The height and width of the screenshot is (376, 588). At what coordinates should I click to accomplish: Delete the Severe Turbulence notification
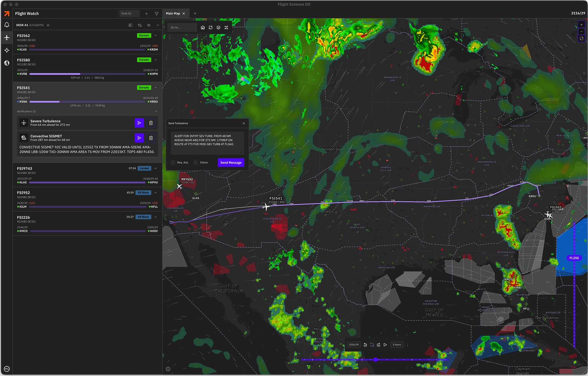[x=151, y=123]
